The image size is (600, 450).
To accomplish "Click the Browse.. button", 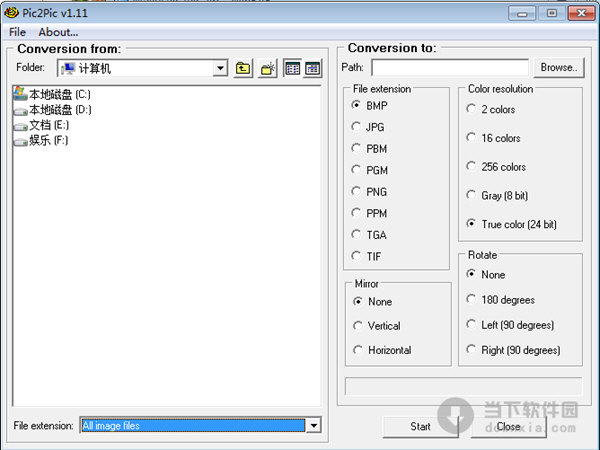I will (559, 67).
